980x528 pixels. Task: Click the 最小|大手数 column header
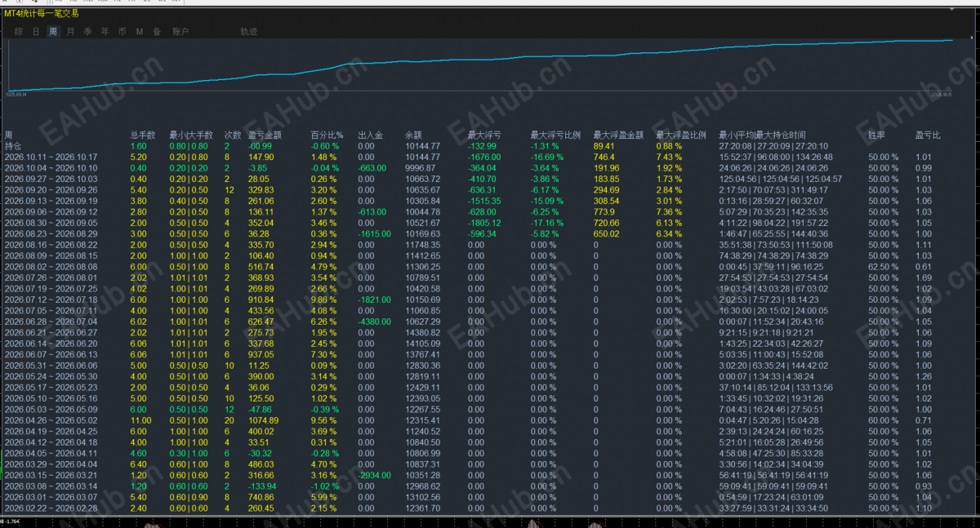coord(191,135)
